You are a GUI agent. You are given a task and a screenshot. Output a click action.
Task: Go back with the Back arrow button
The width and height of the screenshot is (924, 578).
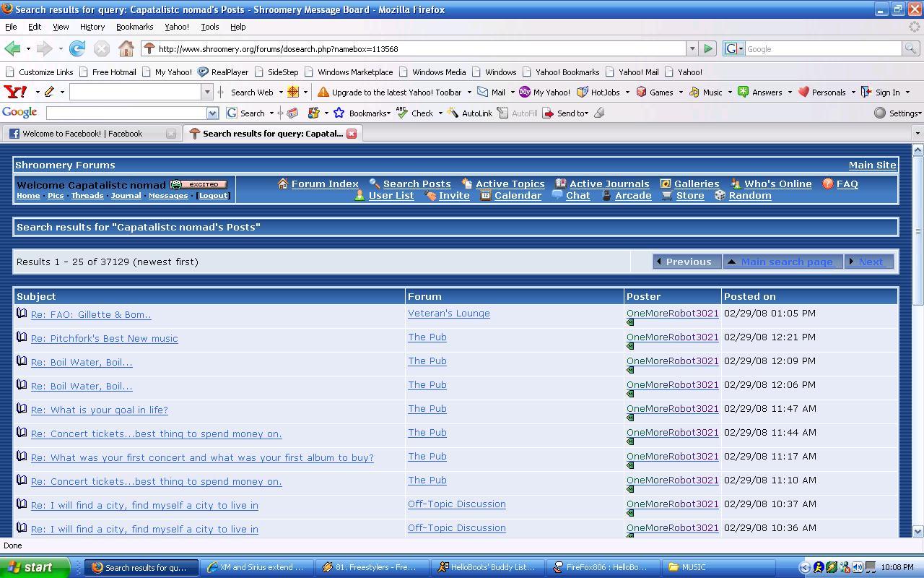tap(12, 48)
